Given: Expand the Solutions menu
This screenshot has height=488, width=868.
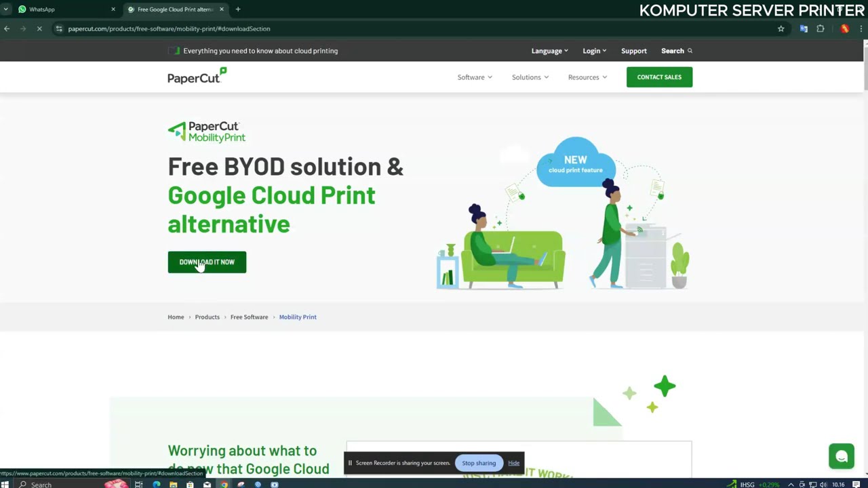Looking at the screenshot, I should pyautogui.click(x=530, y=77).
